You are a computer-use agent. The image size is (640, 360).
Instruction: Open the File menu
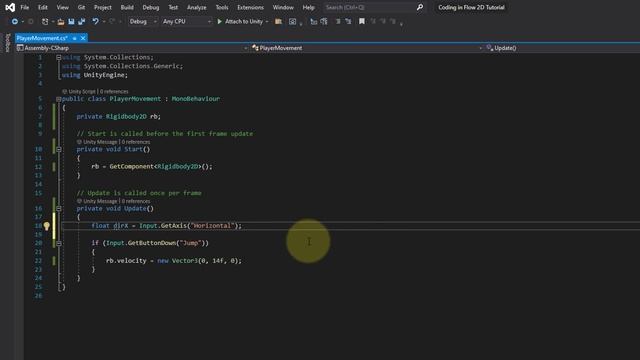[24, 7]
